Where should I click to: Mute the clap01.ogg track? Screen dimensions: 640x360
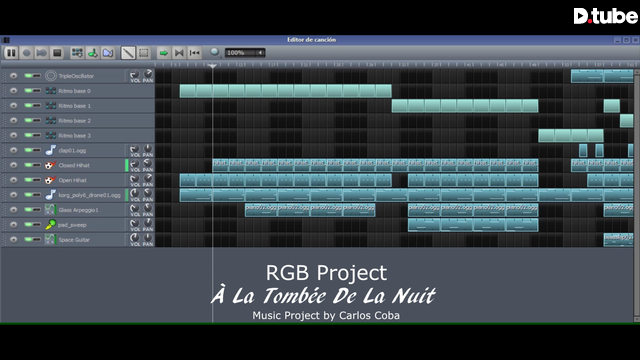[x=29, y=150]
